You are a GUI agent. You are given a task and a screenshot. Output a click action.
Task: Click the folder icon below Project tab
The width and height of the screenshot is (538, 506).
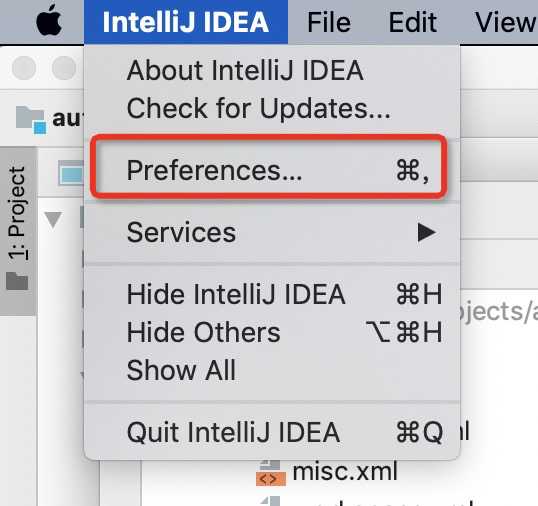17,281
